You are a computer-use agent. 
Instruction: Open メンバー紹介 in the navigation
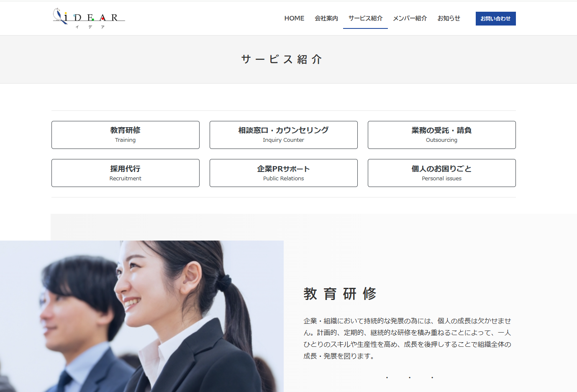coord(410,18)
